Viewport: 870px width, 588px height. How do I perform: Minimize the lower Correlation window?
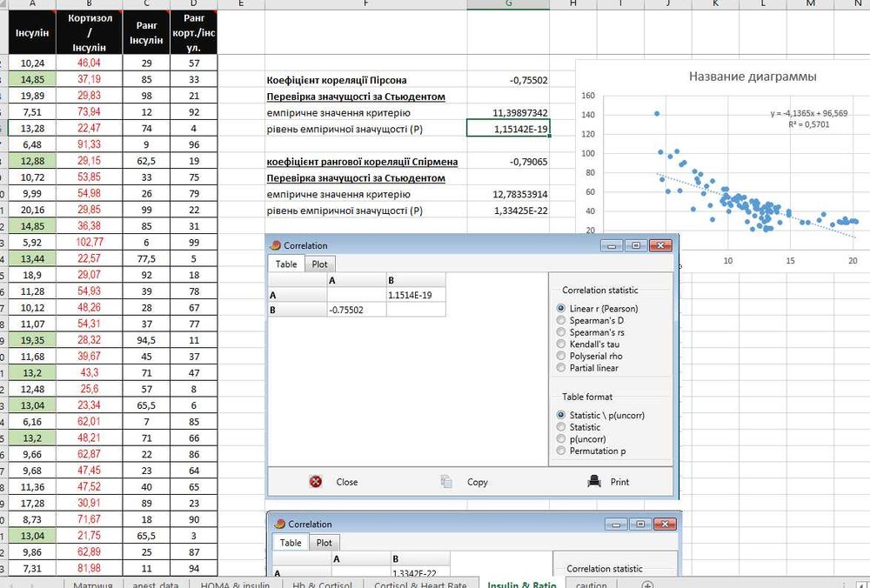[616, 524]
